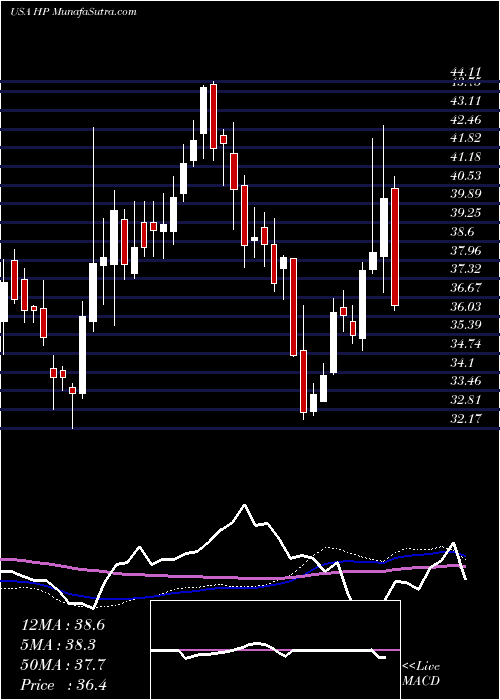Select the 33.46 price axis label
This screenshot has width=500, height=700.
(465, 381)
